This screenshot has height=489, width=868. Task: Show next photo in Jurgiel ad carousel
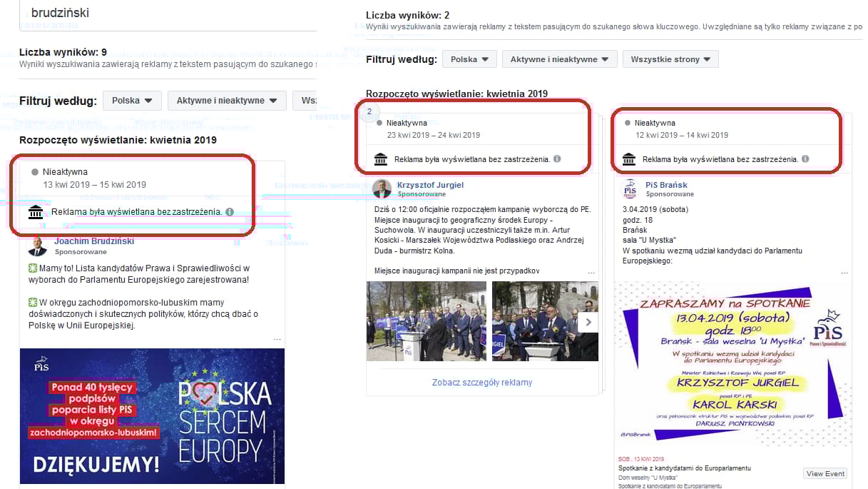coord(589,322)
